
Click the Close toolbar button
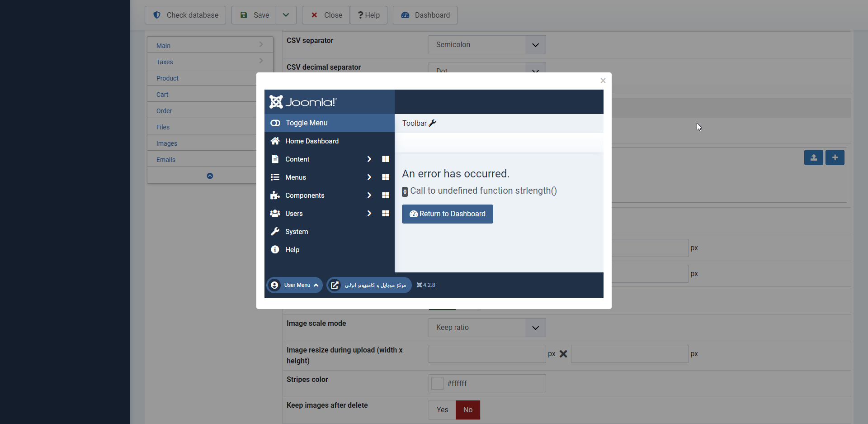point(326,15)
